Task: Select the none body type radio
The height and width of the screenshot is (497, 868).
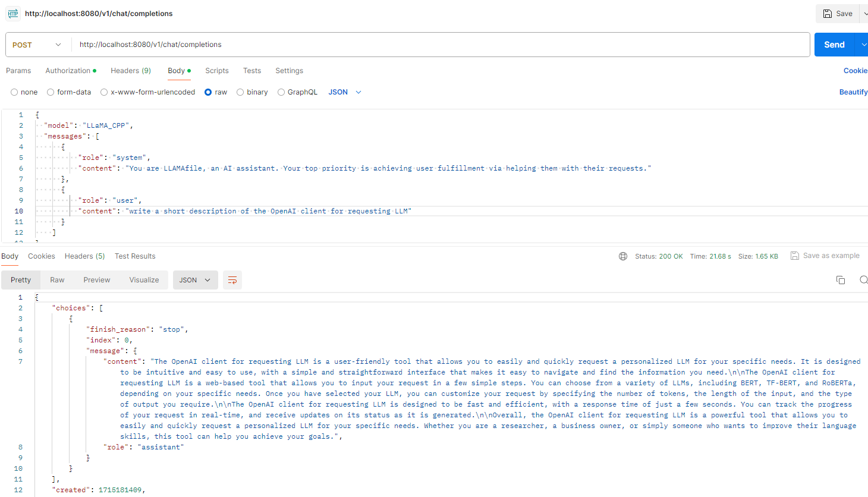Action: coord(14,92)
